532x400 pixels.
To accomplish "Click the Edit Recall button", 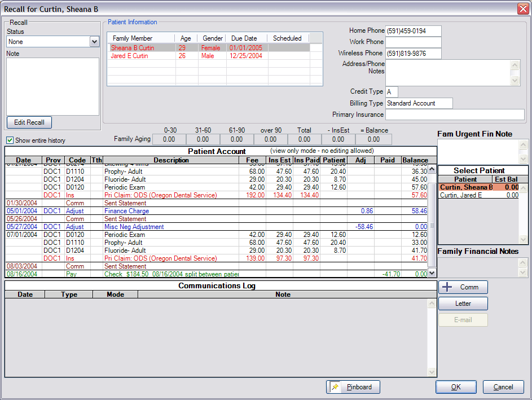I will 29,122.
